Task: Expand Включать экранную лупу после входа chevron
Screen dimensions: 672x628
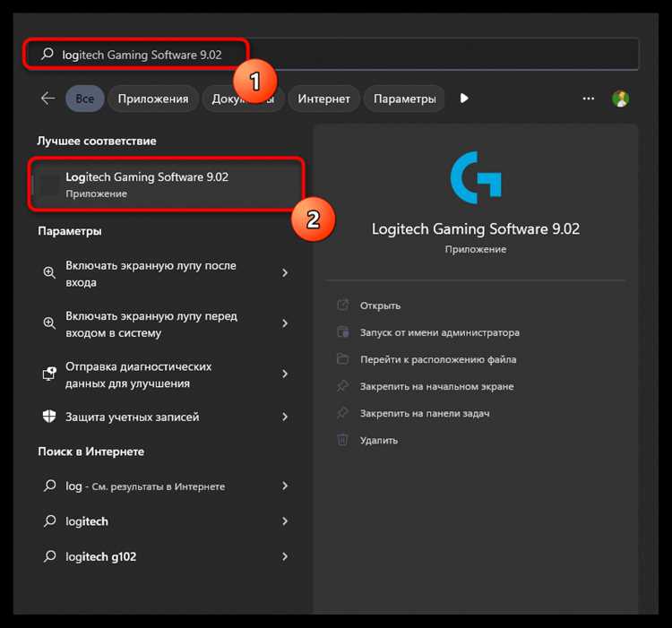Action: click(x=285, y=273)
